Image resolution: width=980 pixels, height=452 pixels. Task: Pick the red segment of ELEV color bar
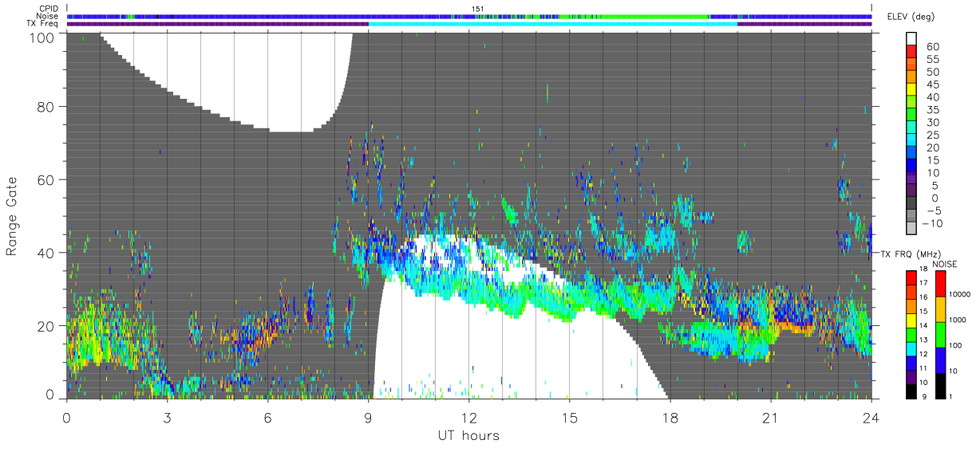(913, 53)
